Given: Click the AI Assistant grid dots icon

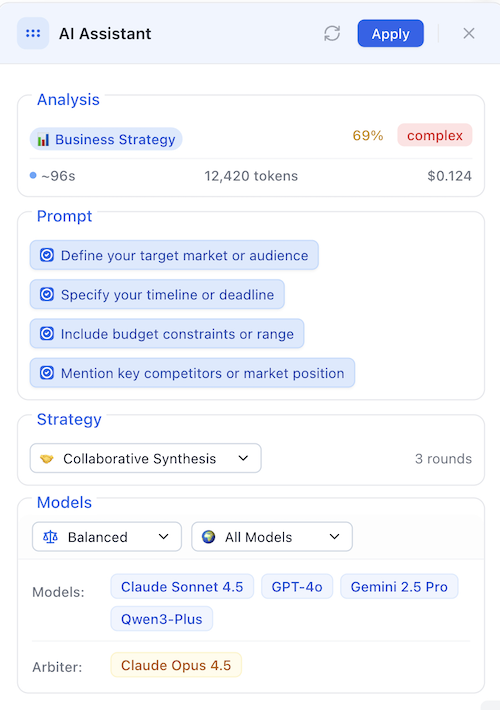Looking at the screenshot, I should pos(33,33).
